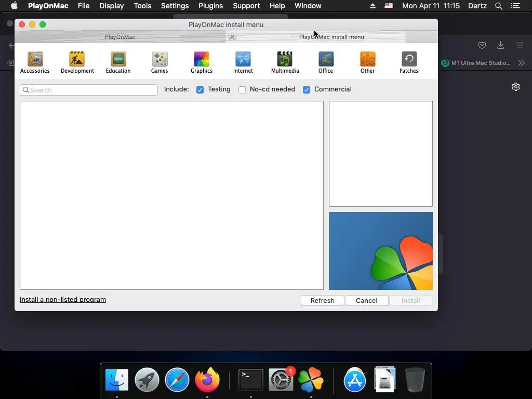Viewport: 532px width, 399px height.
Task: Open the Trash in the Dock
Action: point(415,380)
